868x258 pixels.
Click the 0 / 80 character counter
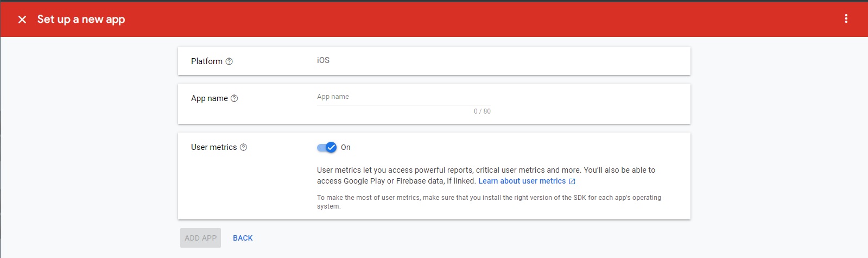pos(482,111)
